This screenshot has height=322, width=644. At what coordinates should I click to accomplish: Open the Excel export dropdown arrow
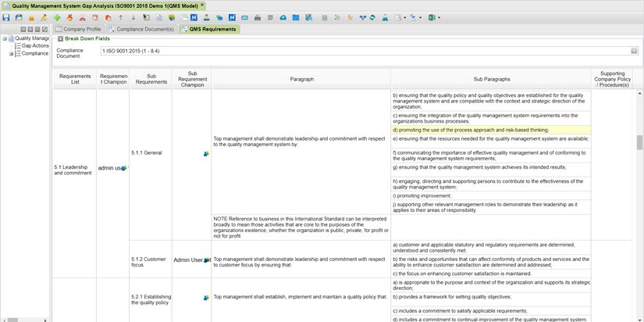(440, 17)
